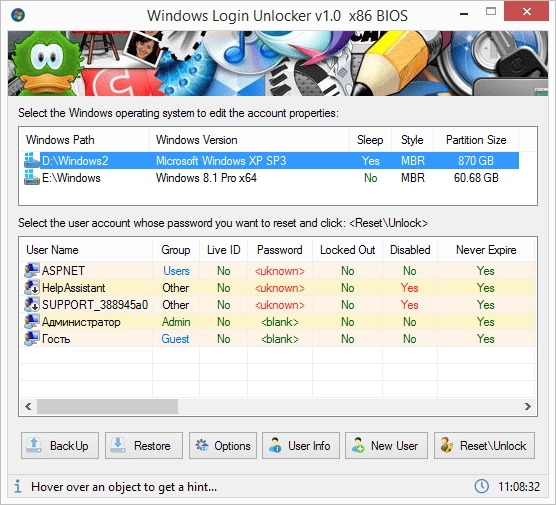
Task: Click the Never Expire column header
Action: (486, 250)
